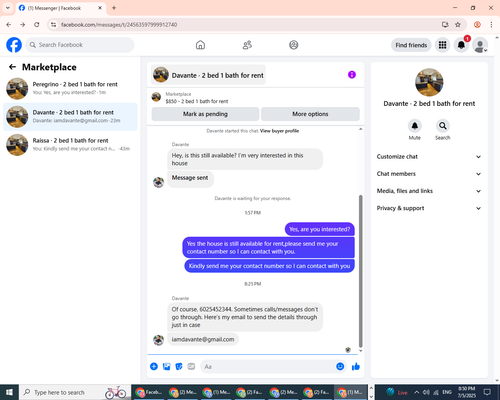This screenshot has height=400, width=500.
Task: Click the site info icon in address bar
Action: (53, 25)
